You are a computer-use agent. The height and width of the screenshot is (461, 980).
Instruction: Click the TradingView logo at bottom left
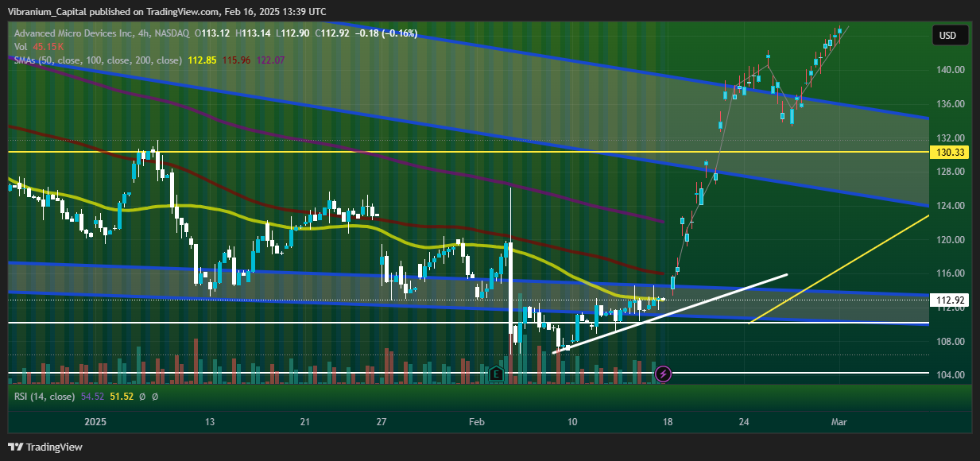pos(45,447)
